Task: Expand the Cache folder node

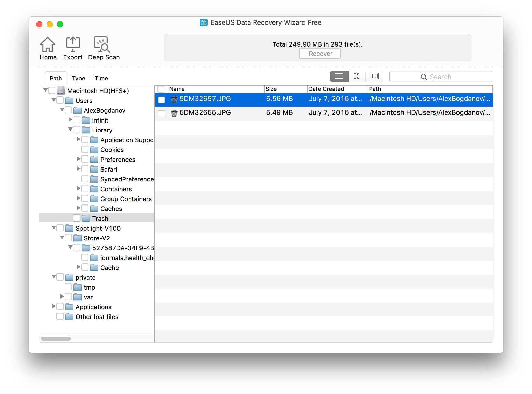Action: tap(78, 267)
